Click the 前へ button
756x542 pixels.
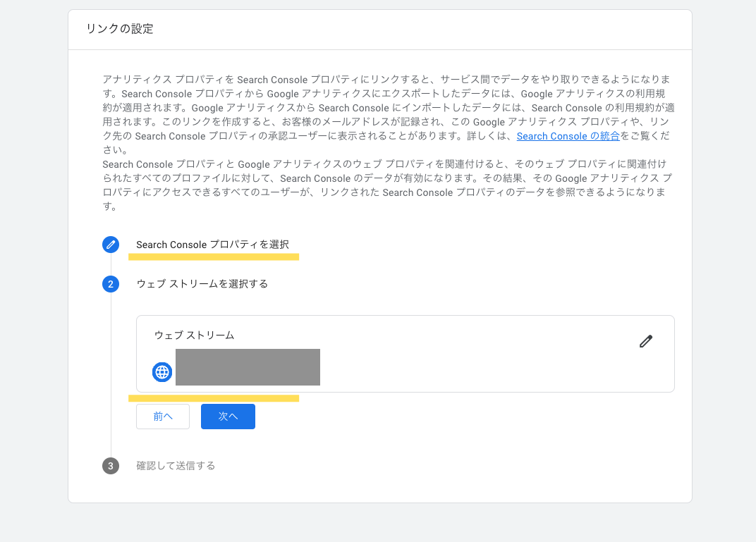[x=163, y=417]
